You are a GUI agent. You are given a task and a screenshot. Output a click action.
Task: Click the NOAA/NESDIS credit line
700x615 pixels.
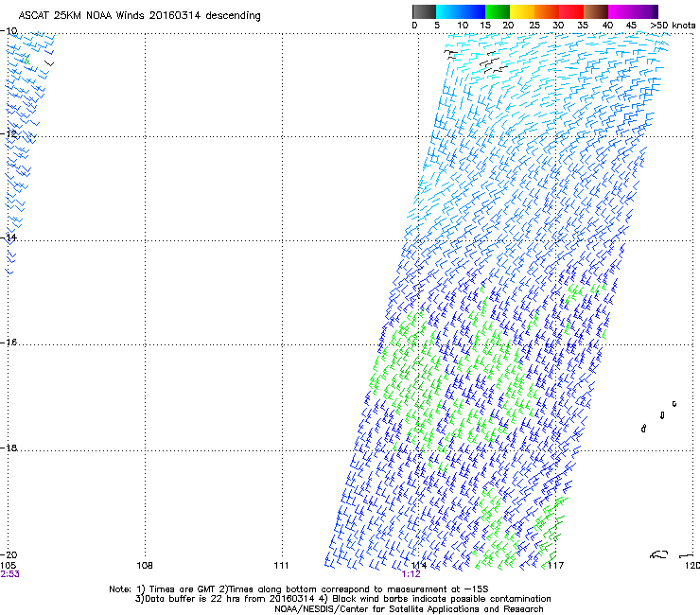(409, 609)
